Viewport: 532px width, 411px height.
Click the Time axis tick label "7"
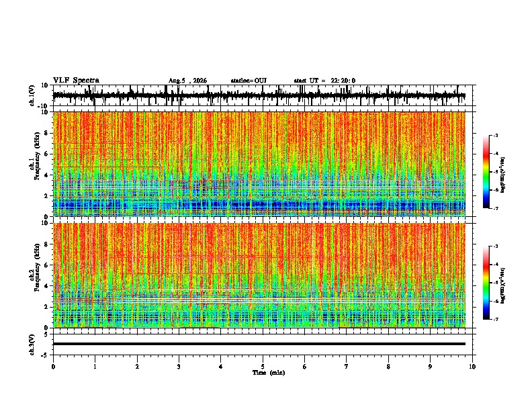pyautogui.click(x=347, y=367)
